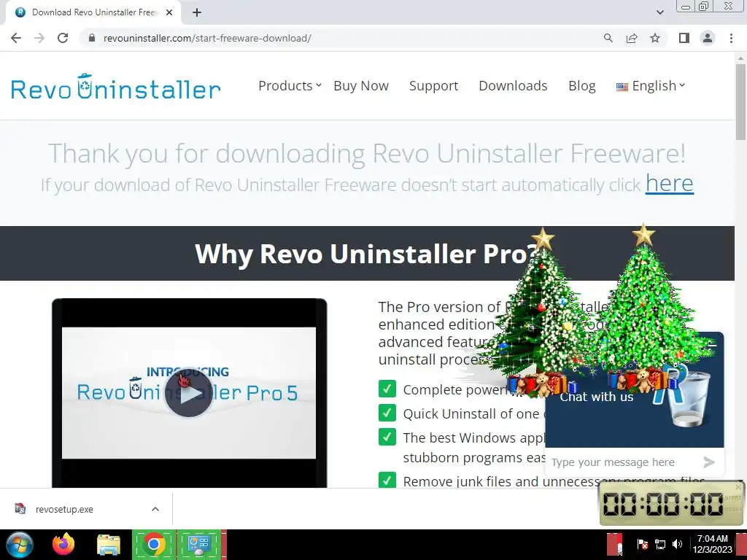Screen dimensions: 747x560
Task: Click the scrollbar up arrow
Action: [x=740, y=58]
